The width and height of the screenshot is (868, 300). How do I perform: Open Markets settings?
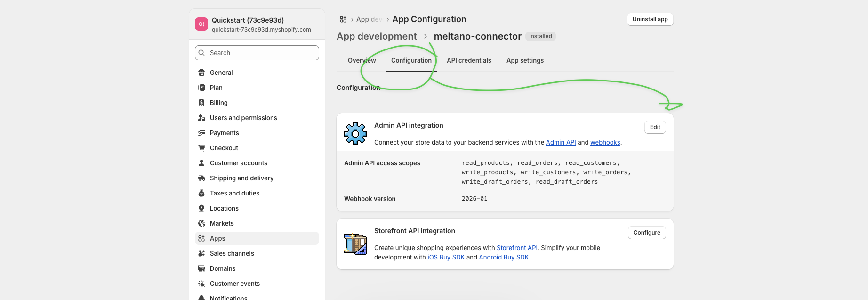coord(257,223)
